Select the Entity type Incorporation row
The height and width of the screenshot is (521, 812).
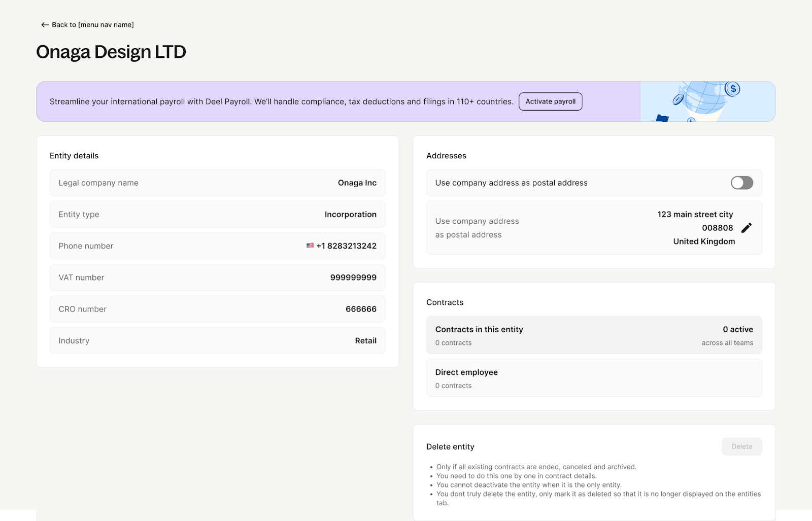(217, 215)
